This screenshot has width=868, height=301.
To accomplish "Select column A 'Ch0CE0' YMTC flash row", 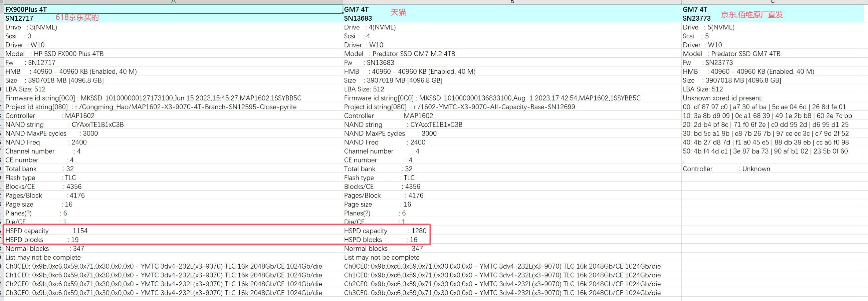I will point(173,266).
